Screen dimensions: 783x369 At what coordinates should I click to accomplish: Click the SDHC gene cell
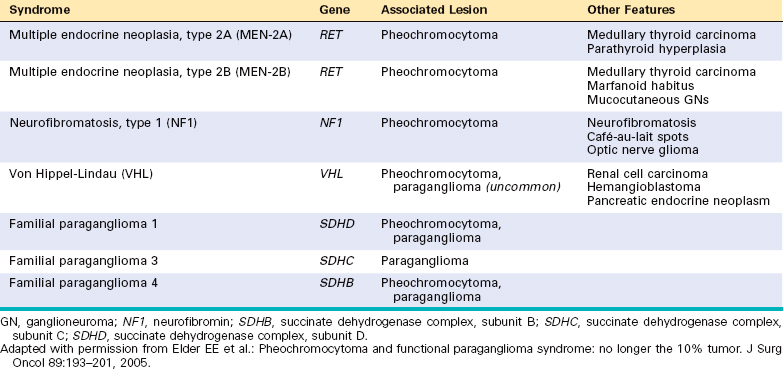(337, 261)
